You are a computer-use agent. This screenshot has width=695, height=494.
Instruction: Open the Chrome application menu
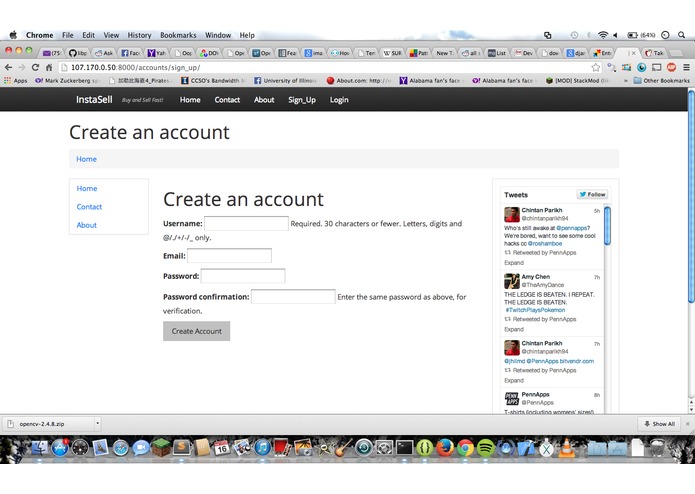[x=39, y=35]
